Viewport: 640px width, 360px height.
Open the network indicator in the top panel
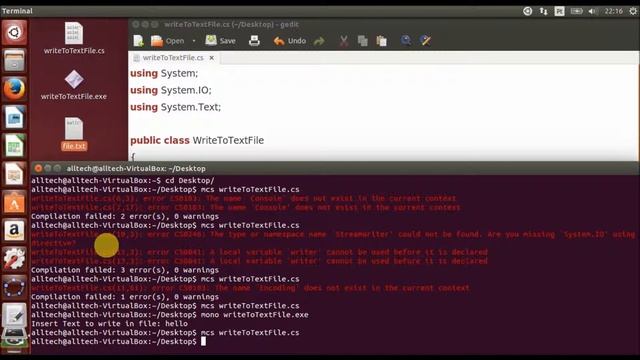pos(543,11)
